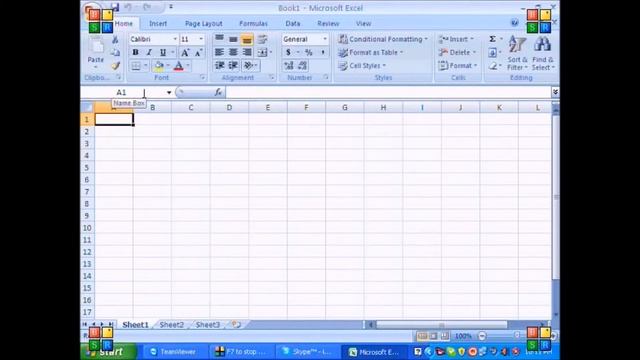640x360 pixels.
Task: Click AutoSum sigma icon
Action: (493, 39)
